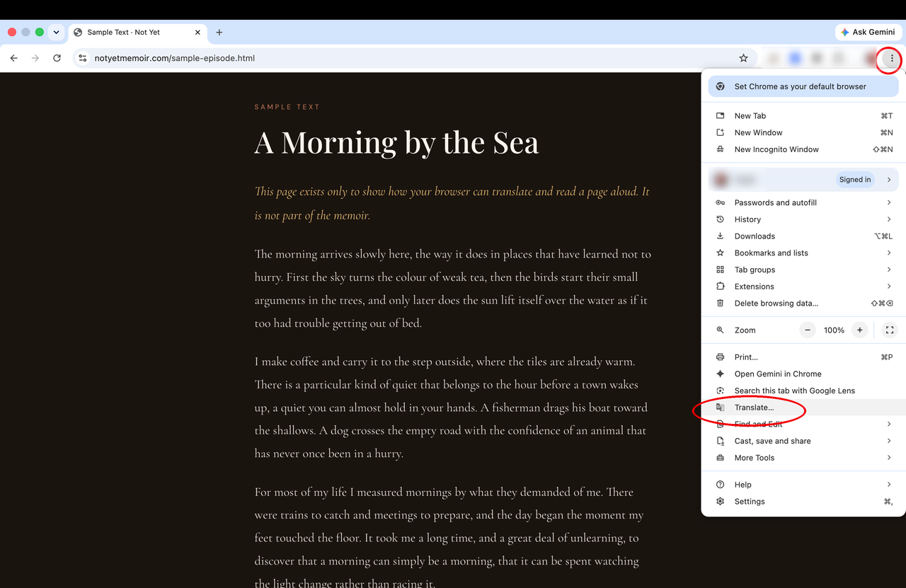906x588 pixels.
Task: Click the full screen icon next to zoom
Action: (x=890, y=330)
